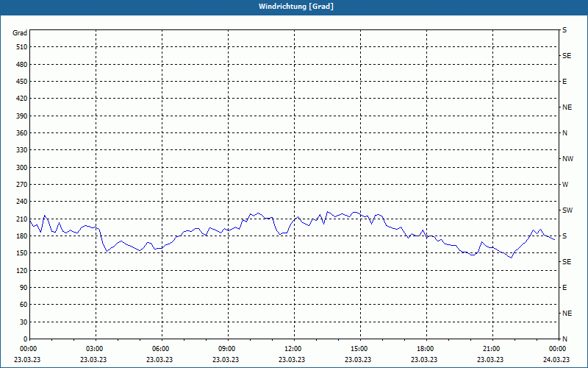
Task: Click the 30 value on the left axis
Action: click(24, 322)
